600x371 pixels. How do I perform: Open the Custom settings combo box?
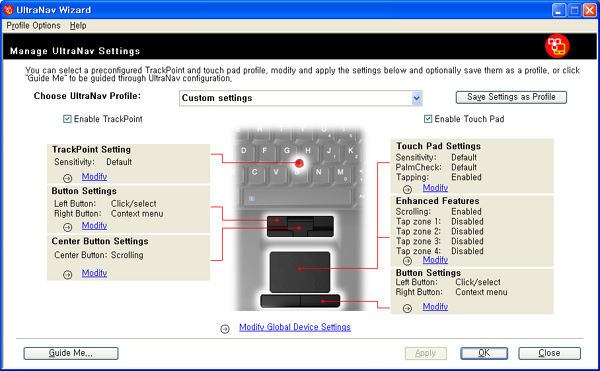pyautogui.click(x=300, y=98)
